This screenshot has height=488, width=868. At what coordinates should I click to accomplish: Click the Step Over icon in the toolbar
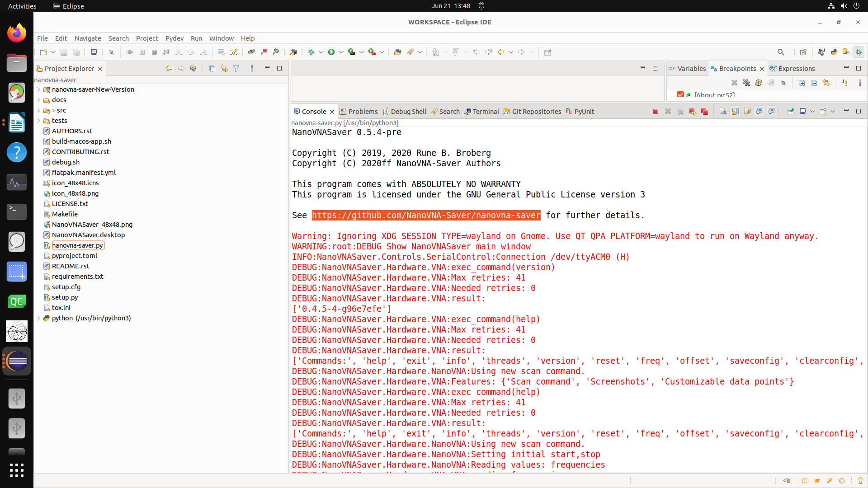191,52
